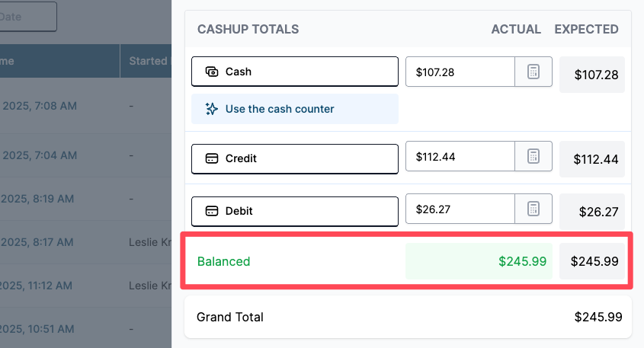Click the Cash actual amount field

[460, 72]
